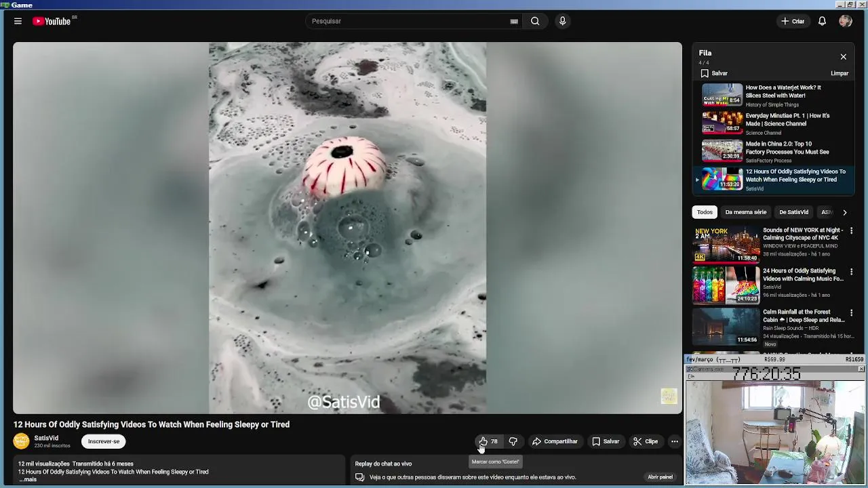Open more actions three-dot menu under video
The width and height of the screenshot is (868, 488).
click(x=674, y=441)
